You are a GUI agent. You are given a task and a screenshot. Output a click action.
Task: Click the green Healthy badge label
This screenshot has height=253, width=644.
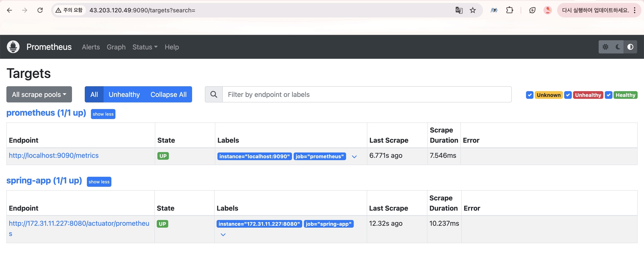click(x=625, y=95)
